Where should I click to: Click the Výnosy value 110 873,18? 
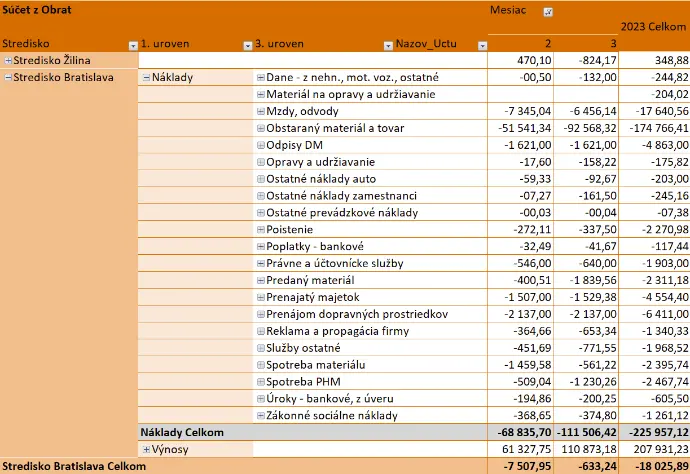(589, 449)
